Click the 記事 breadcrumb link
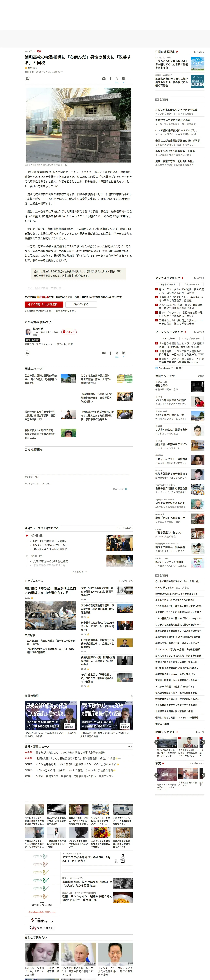 39,51
